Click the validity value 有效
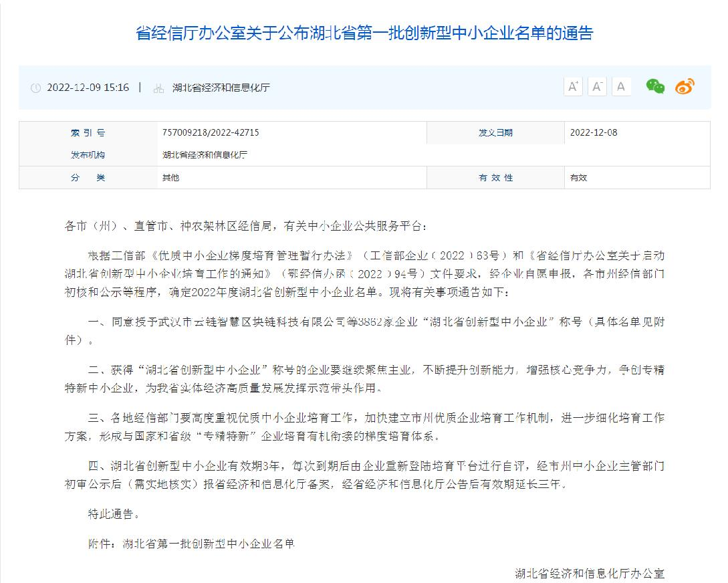The height and width of the screenshot is (583, 728). click(x=578, y=178)
